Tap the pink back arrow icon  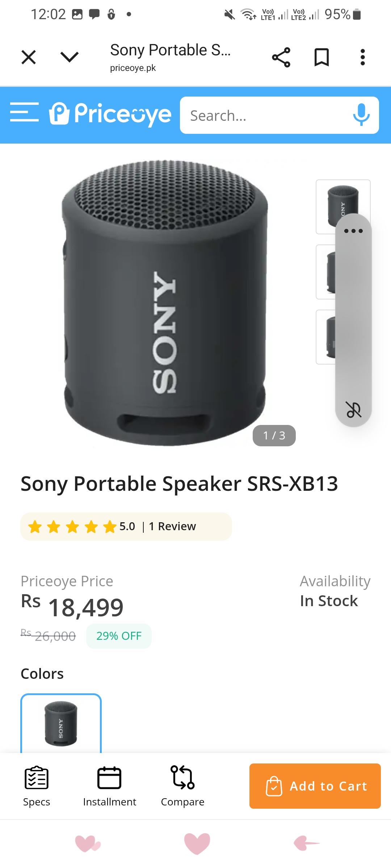point(306,843)
